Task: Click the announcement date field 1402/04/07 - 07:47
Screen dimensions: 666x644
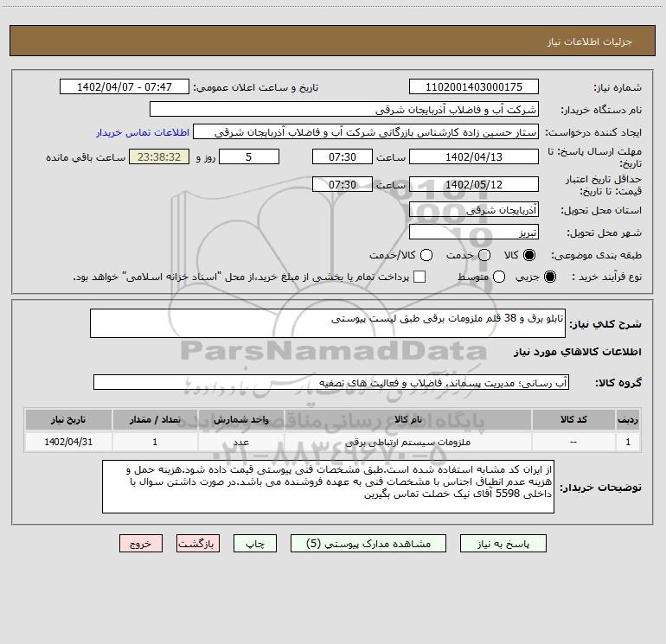Action: (125, 87)
